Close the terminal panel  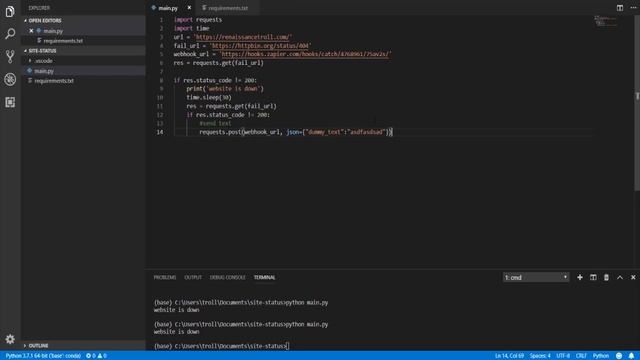(633, 278)
